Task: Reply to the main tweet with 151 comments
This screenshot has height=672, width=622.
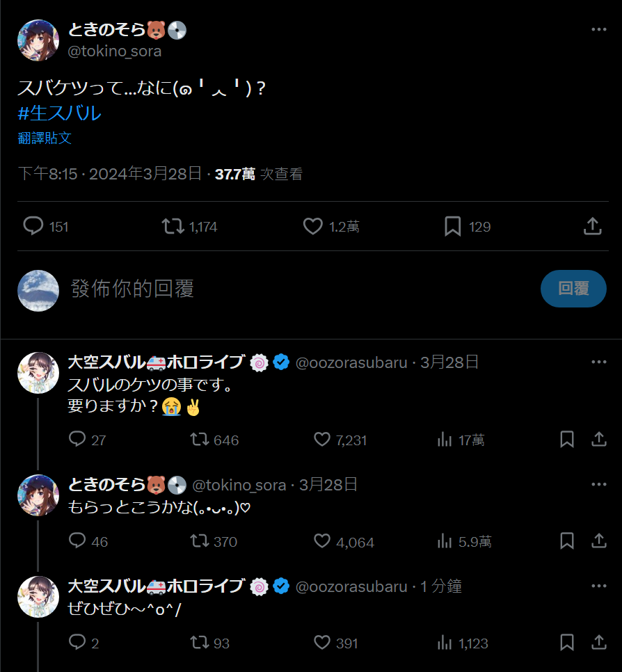Action: [33, 226]
